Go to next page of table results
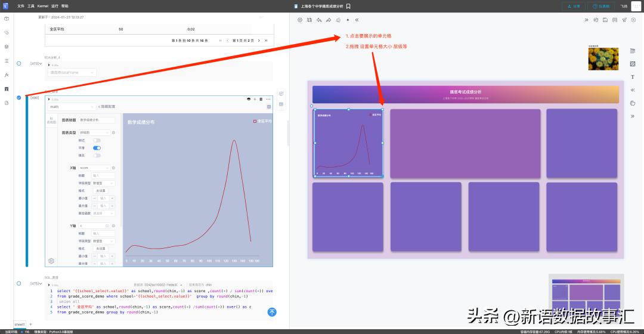 pyautogui.click(x=259, y=41)
